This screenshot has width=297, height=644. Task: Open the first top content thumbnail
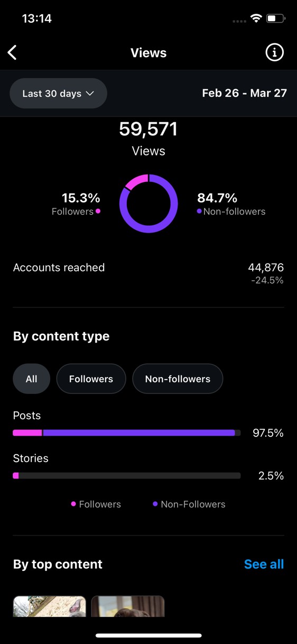50,606
